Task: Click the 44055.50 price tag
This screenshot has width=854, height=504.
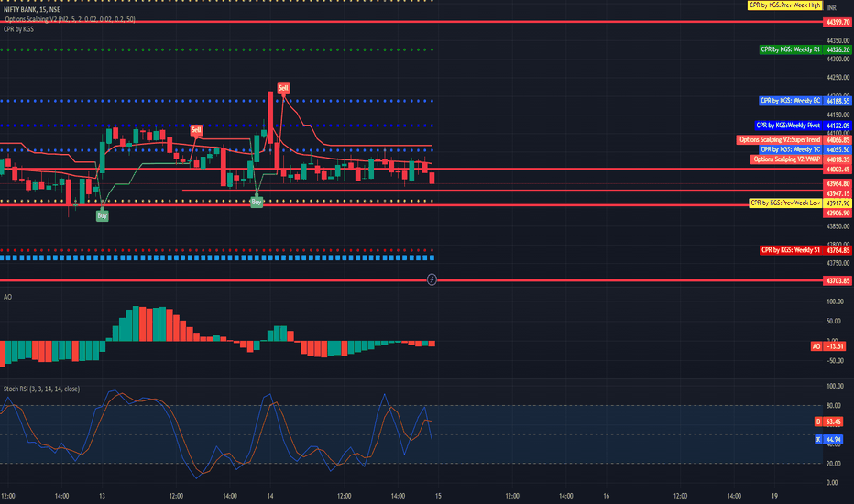Action: (838, 149)
